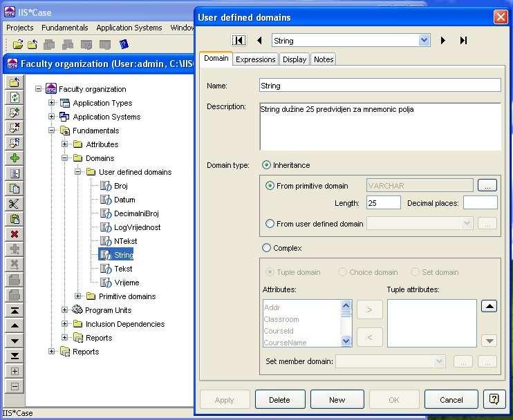Close the User defined domains dialog

[501, 17]
